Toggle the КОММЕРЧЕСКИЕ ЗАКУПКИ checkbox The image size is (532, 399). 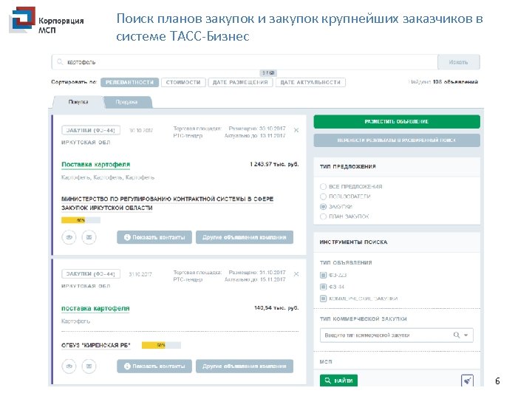click(x=323, y=299)
